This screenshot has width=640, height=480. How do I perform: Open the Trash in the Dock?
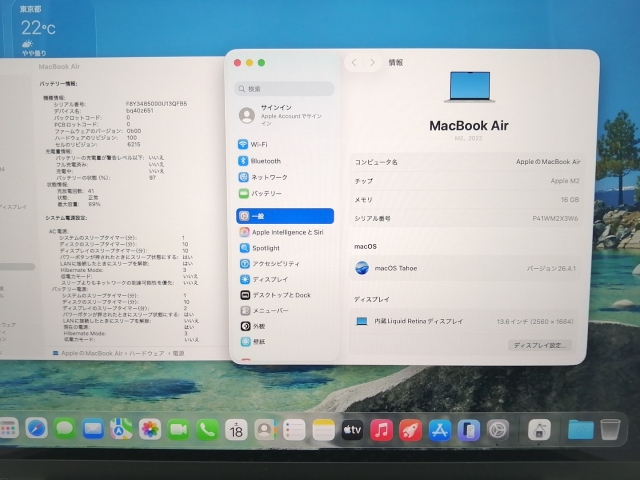tap(610, 430)
